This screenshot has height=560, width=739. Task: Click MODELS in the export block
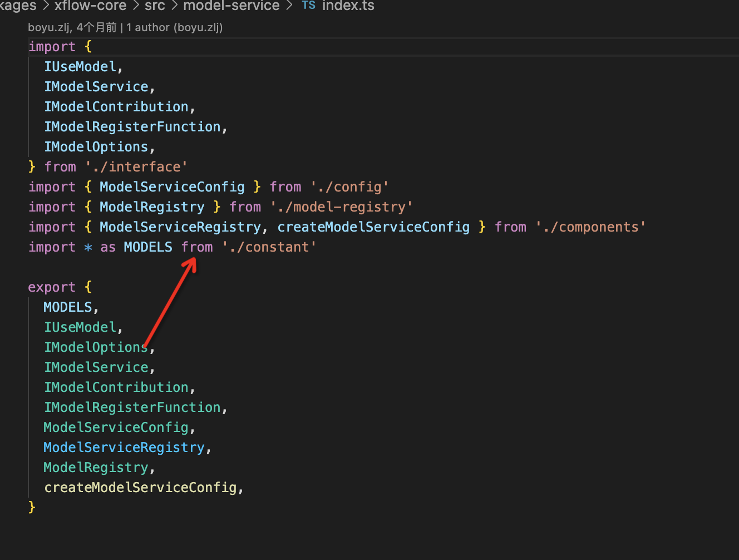[68, 307]
